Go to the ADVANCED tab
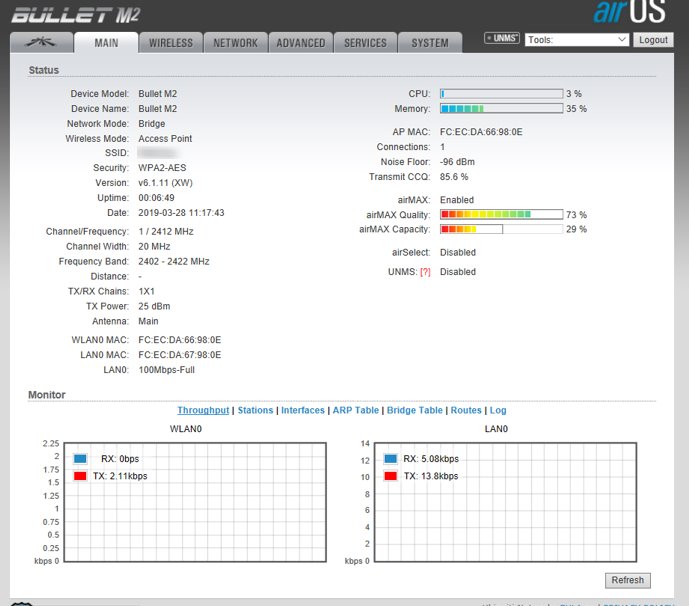This screenshot has width=689, height=606. 301,43
